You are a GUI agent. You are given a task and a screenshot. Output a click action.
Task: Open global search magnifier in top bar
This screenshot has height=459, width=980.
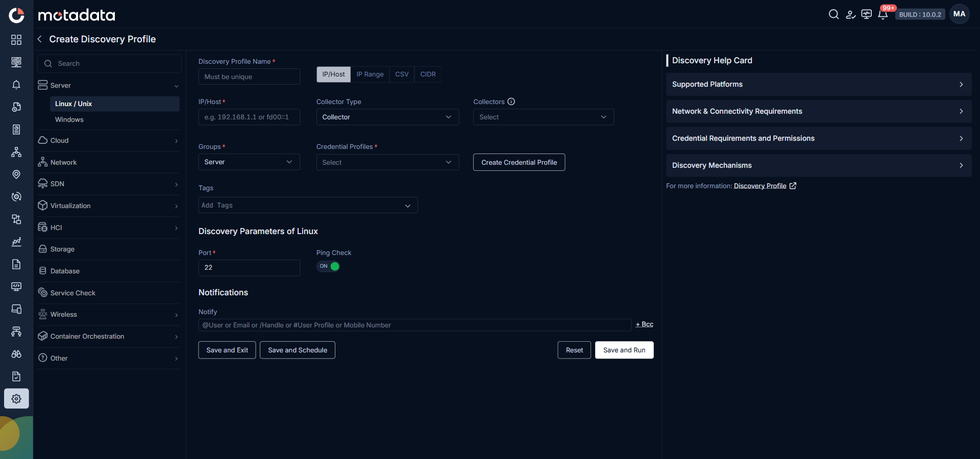point(834,14)
